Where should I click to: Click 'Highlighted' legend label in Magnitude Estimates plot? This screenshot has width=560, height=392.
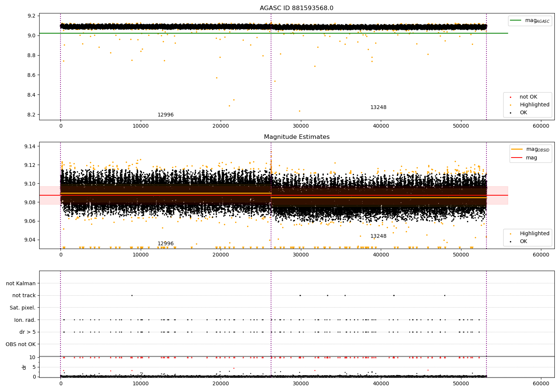pos(534,234)
